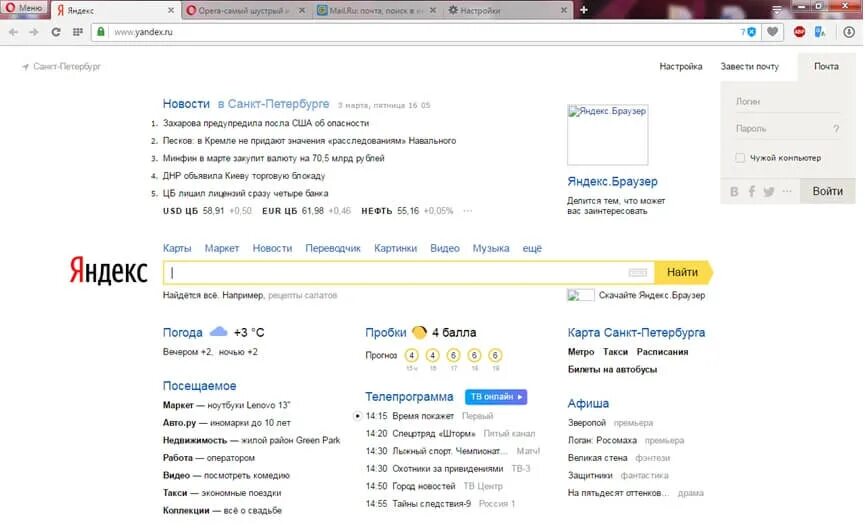Select the Почта tab
Viewport: 865px width, 529px height.
[x=826, y=66]
